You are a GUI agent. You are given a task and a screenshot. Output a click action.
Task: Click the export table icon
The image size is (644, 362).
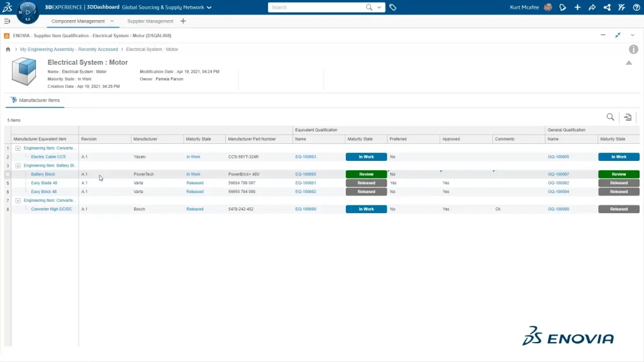tap(628, 117)
